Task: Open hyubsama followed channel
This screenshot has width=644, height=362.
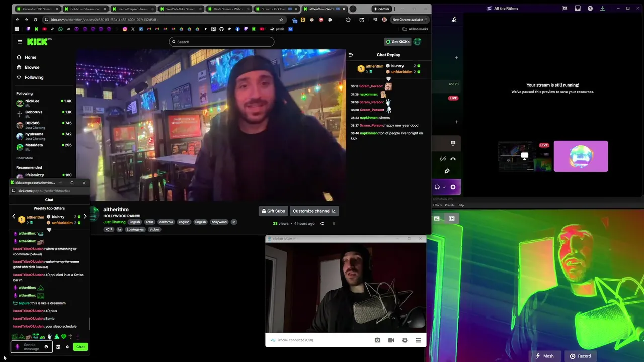Action: (44, 136)
